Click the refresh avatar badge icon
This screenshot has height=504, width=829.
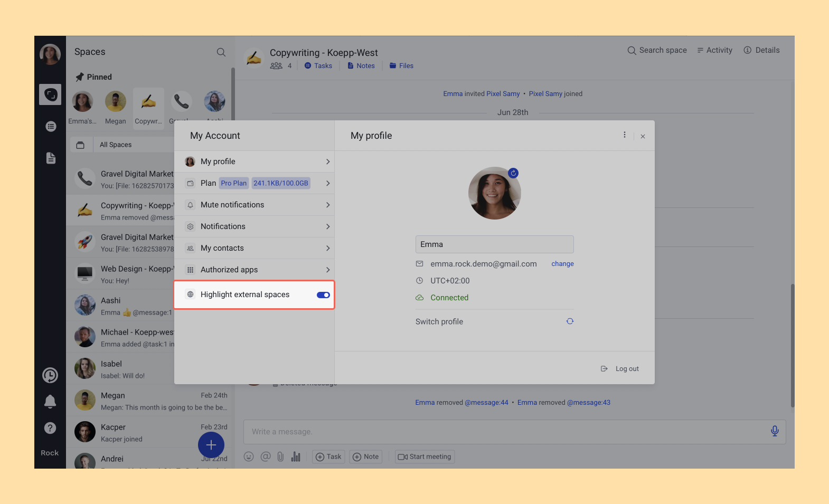coord(513,173)
